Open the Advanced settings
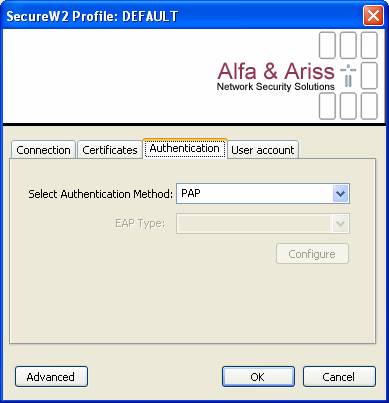Viewport: 389px width, 403px height. 51,377
